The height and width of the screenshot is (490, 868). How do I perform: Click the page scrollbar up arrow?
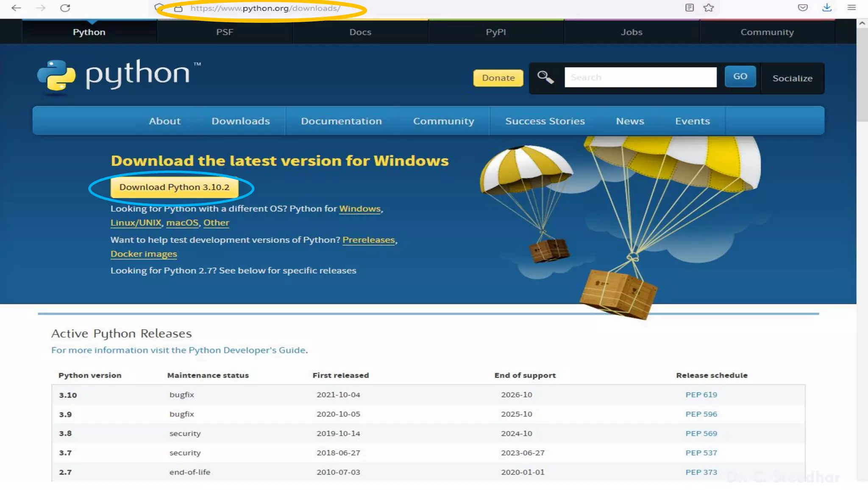click(x=862, y=23)
